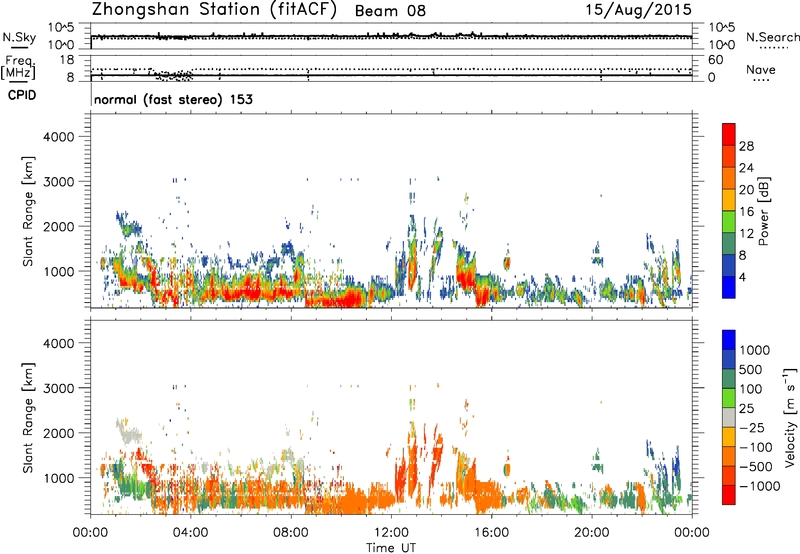This screenshot has width=800, height=554.
Task: Click the '-25' velocity colorbar tick
Action: pyautogui.click(x=752, y=427)
